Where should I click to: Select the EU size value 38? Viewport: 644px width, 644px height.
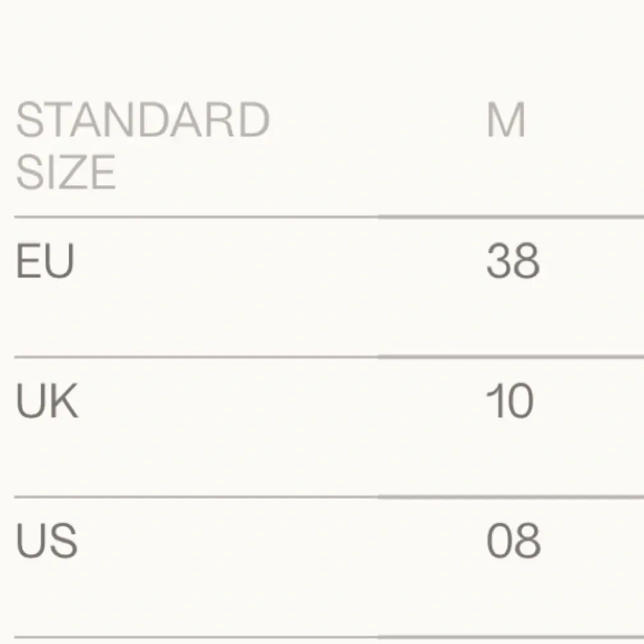tap(513, 261)
